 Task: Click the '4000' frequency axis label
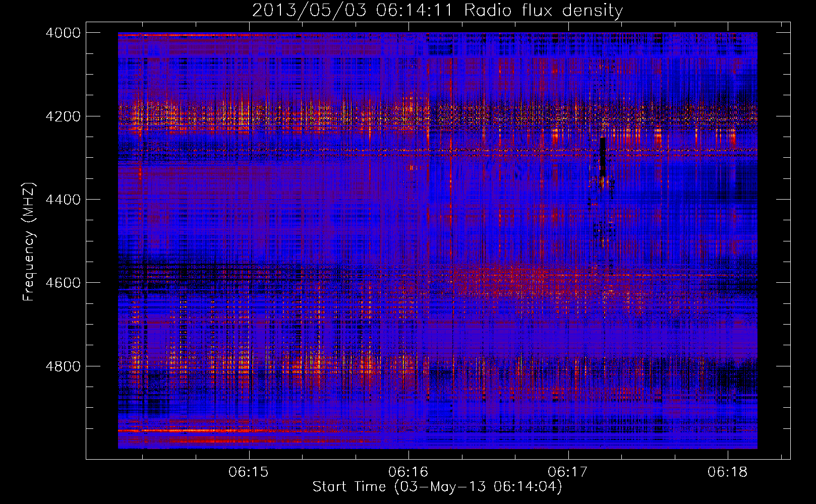pyautogui.click(x=63, y=33)
